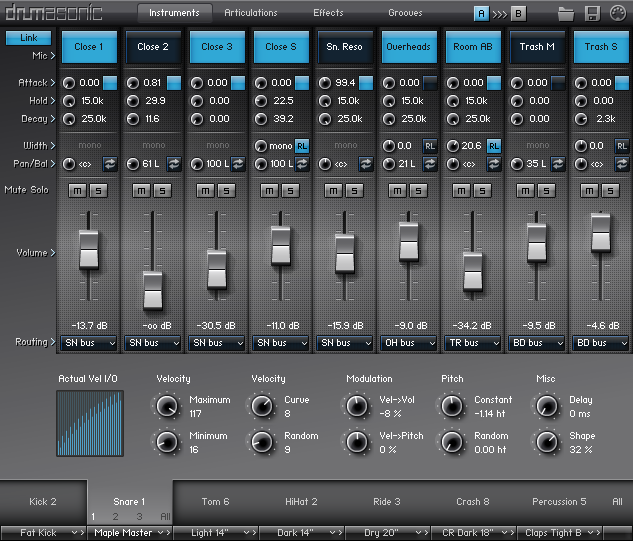Click the Close 3 pan swap icon
The height and width of the screenshot is (541, 633).
[238, 164]
